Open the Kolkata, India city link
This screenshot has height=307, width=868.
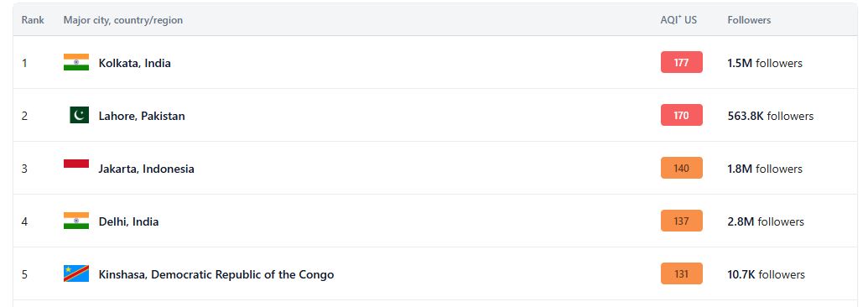pos(134,63)
